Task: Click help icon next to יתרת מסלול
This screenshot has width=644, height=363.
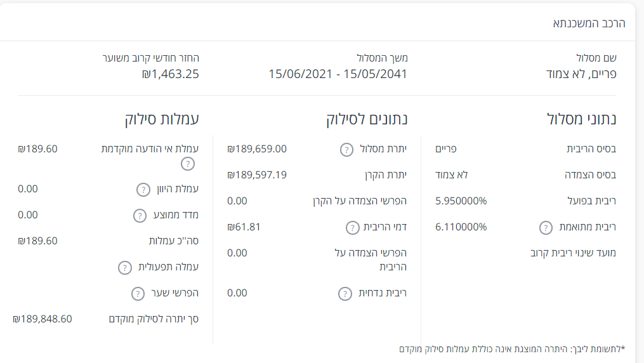Action: pyautogui.click(x=346, y=150)
